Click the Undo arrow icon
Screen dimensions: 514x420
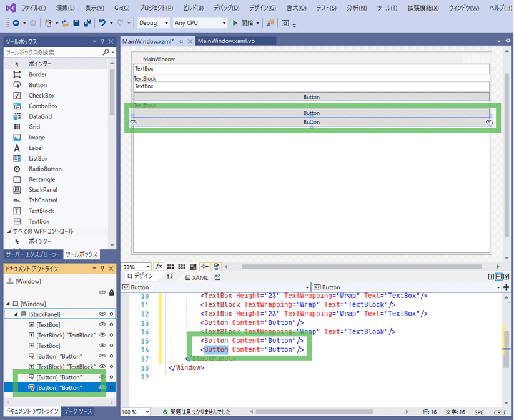coord(102,23)
